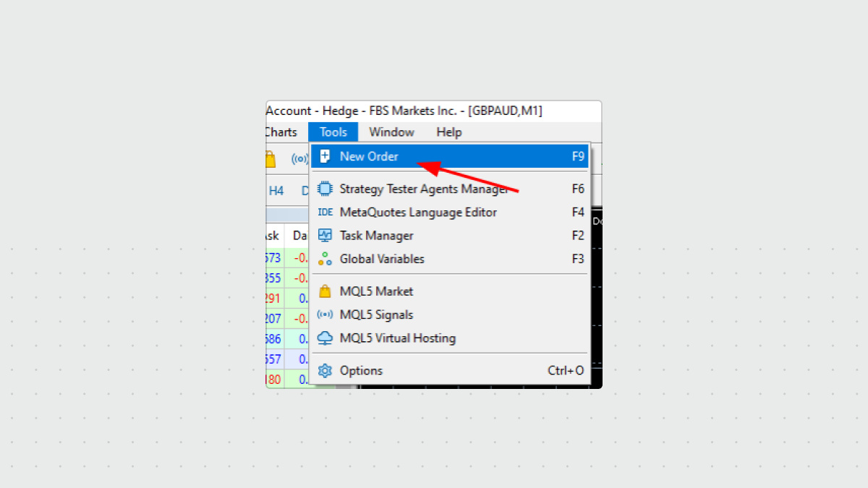The height and width of the screenshot is (488, 868).
Task: Click the Virtual Hosting cloud icon
Action: coord(325,338)
